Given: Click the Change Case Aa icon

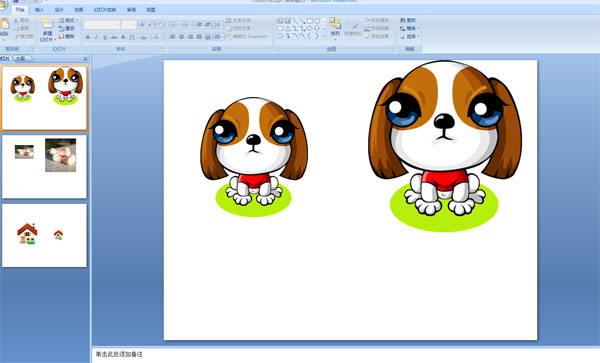Looking at the screenshot, I should coord(143,37).
